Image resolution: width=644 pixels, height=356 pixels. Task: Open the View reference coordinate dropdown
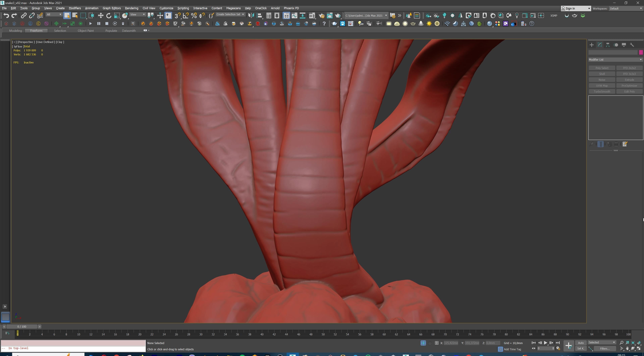[x=138, y=14]
